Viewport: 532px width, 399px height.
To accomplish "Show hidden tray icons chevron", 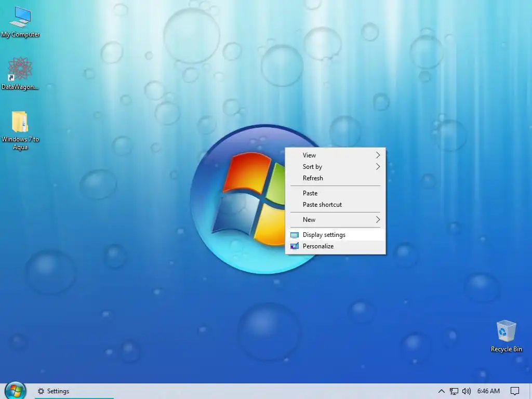I will tap(442, 391).
